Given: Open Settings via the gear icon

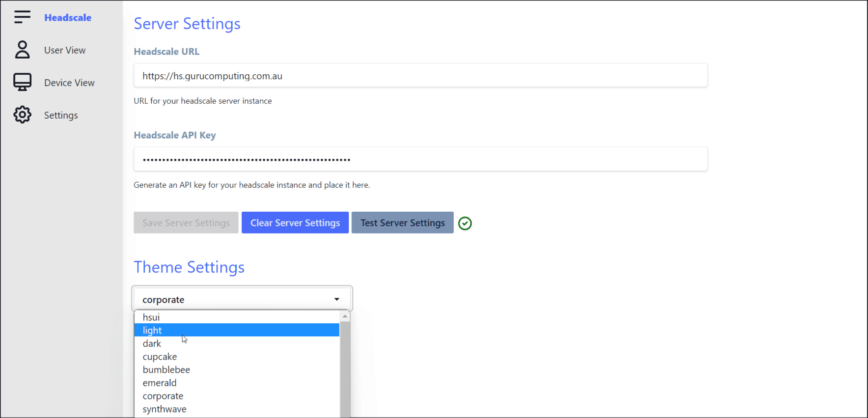Looking at the screenshot, I should pyautogui.click(x=22, y=114).
